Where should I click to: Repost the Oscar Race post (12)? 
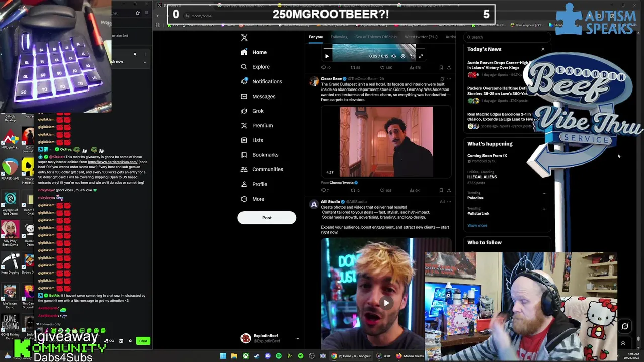pos(355,190)
